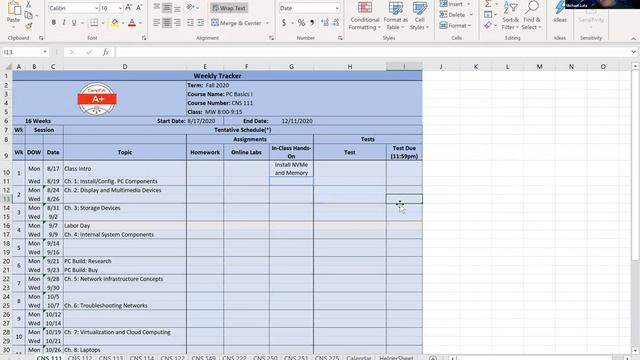Select cell with Labor Day text
Viewport: 640px width, 360px height.
pyautogui.click(x=124, y=226)
